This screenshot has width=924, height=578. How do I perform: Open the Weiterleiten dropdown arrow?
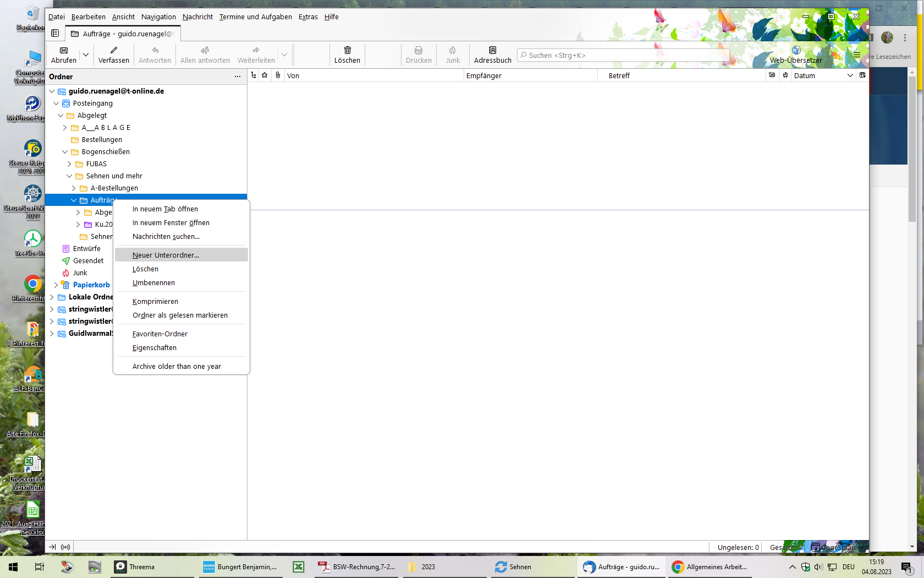284,55
